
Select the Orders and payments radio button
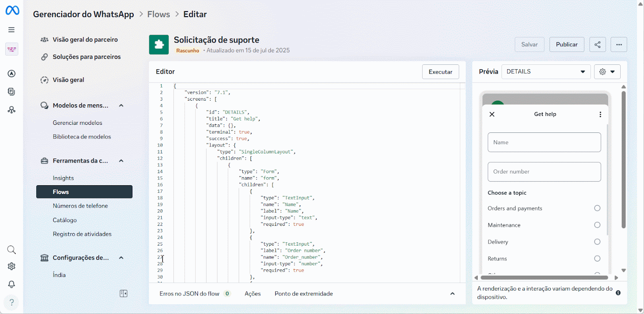597,208
